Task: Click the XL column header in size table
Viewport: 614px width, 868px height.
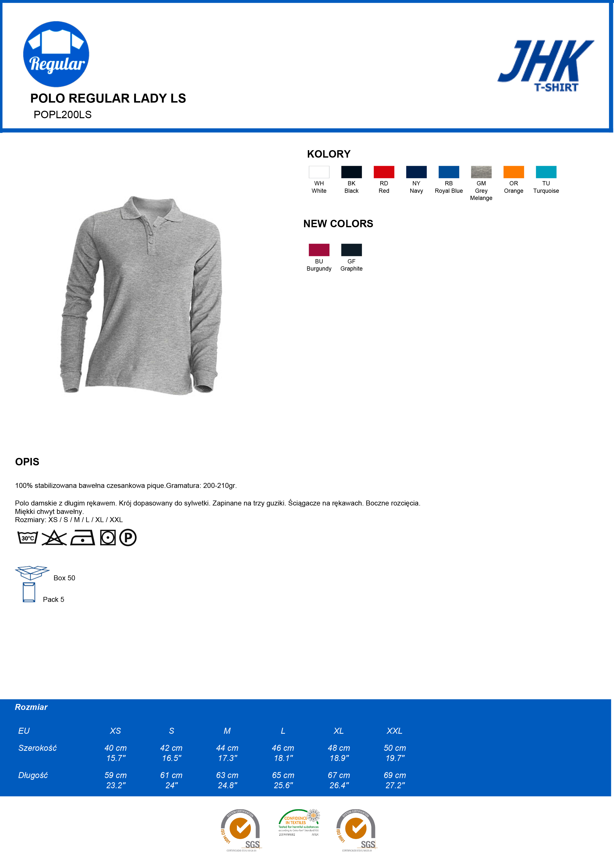Action: (x=339, y=731)
